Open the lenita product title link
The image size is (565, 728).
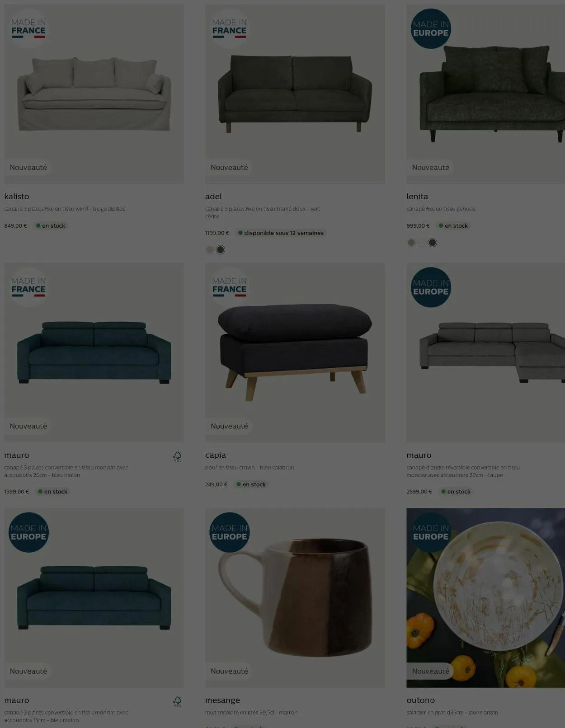click(417, 196)
